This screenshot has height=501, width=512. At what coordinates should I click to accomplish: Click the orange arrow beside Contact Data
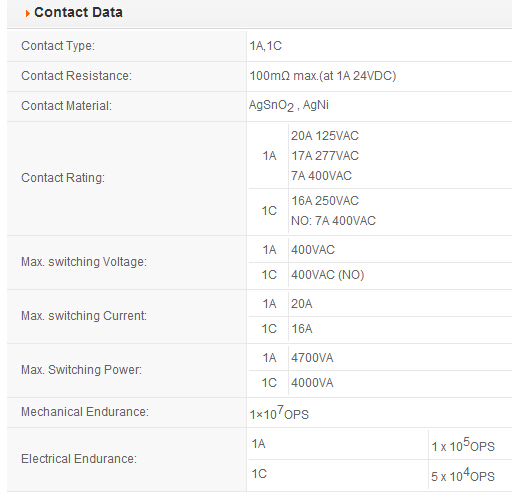[x=27, y=14]
